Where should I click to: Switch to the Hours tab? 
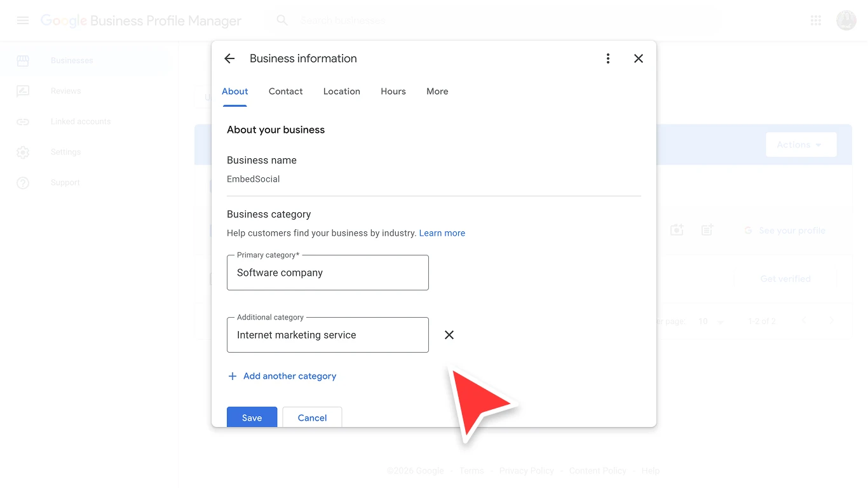coord(393,91)
